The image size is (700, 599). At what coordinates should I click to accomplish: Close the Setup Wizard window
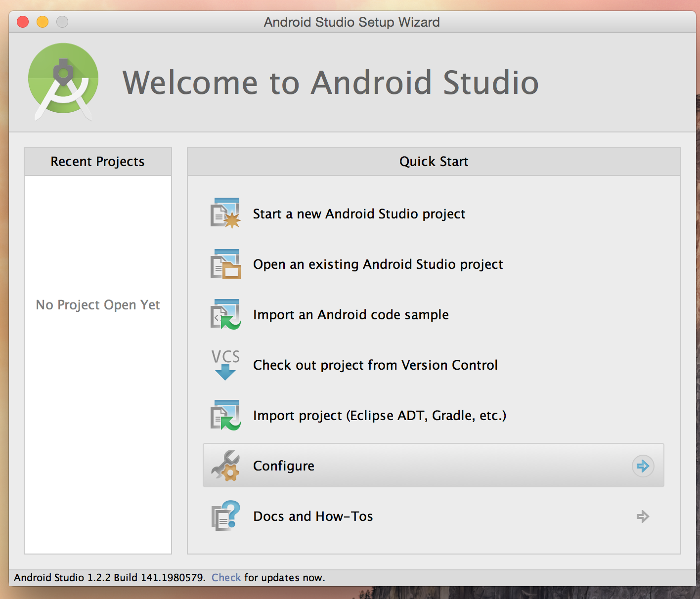pyautogui.click(x=23, y=22)
